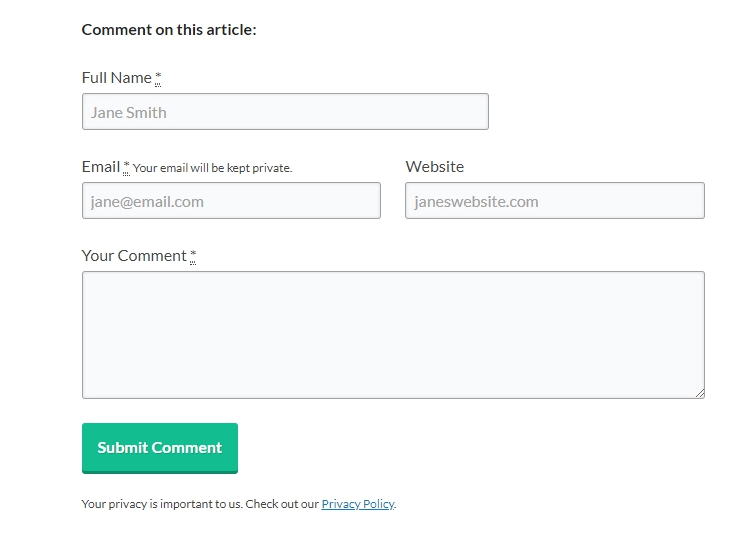Click the Website label text

[x=434, y=167]
